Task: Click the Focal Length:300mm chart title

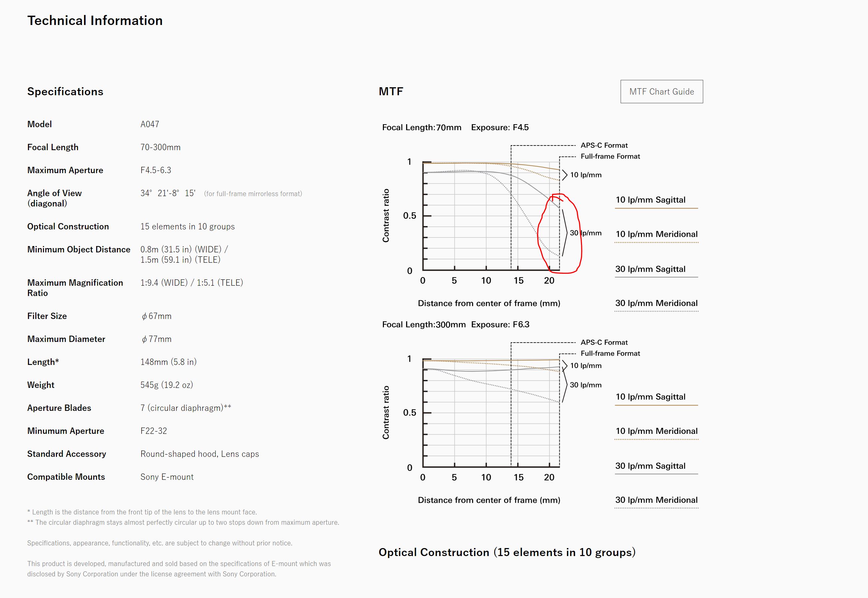Action: [424, 325]
